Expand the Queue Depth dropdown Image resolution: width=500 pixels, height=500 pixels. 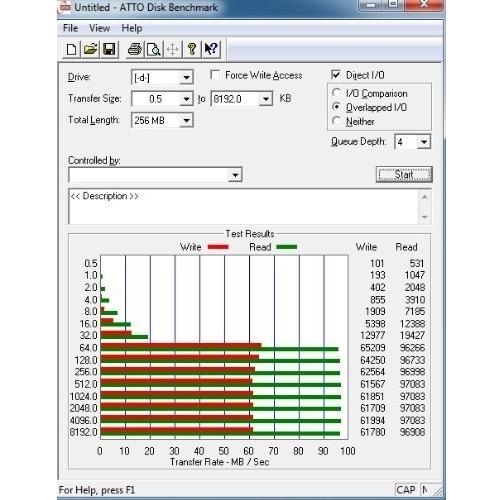pos(424,142)
